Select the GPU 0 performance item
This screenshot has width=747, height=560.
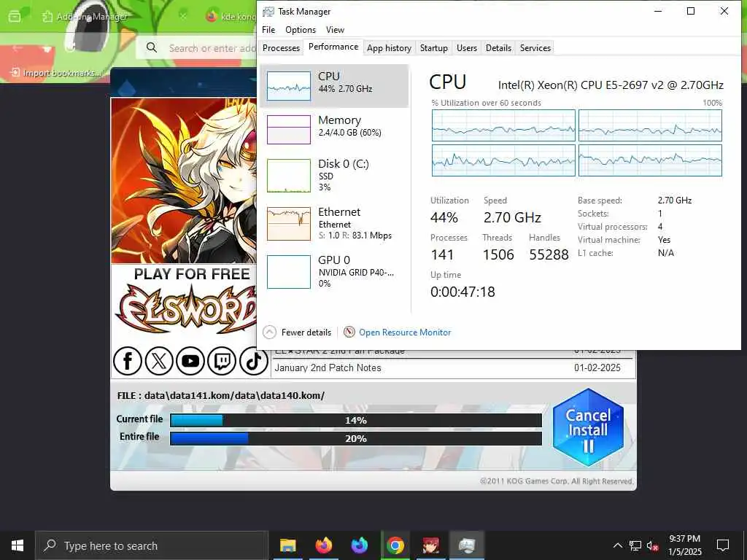(x=334, y=271)
